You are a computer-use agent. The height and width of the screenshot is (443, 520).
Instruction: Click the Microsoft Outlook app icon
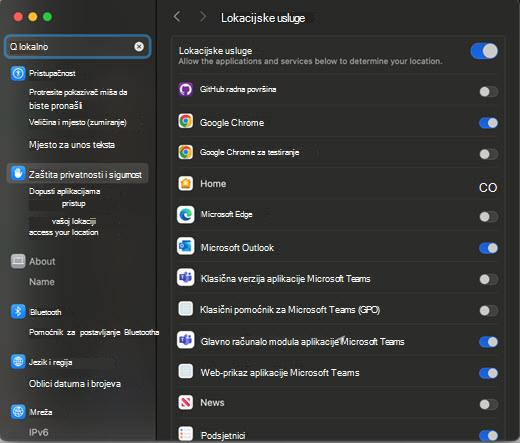pos(186,246)
